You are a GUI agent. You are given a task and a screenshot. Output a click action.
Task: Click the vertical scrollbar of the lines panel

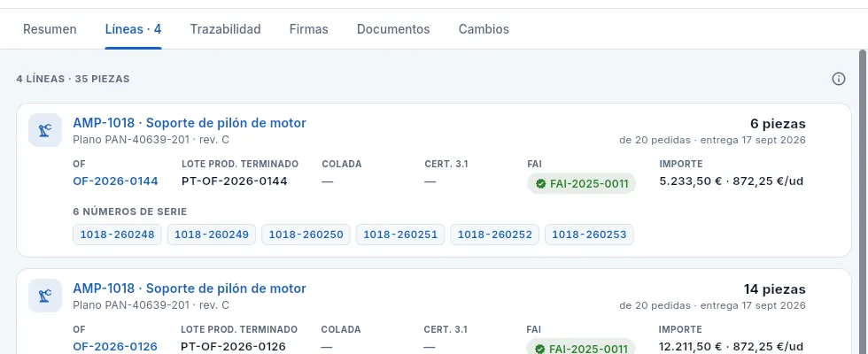coord(863,202)
